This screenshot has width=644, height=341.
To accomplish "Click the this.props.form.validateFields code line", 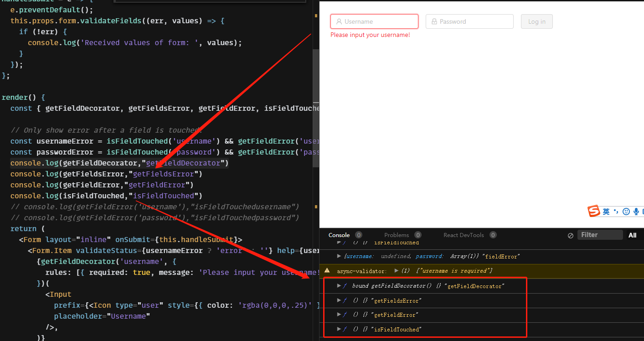I will coord(118,21).
